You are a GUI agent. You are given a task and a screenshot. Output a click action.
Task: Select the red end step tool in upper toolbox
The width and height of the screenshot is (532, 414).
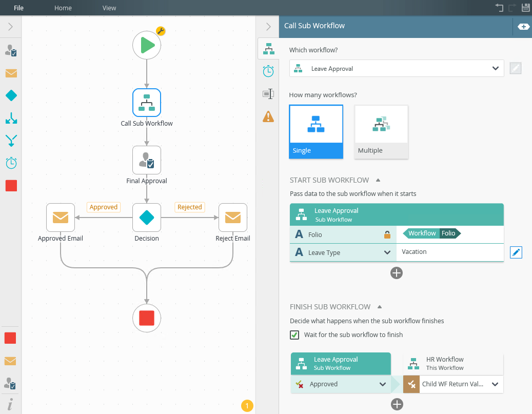11,186
